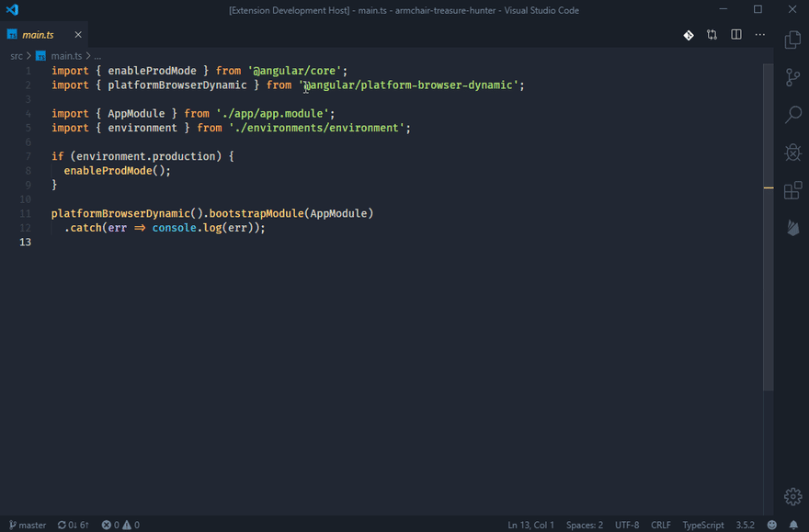Synchronize changes in status bar
Viewport: 809px width, 532px height.
(73, 525)
